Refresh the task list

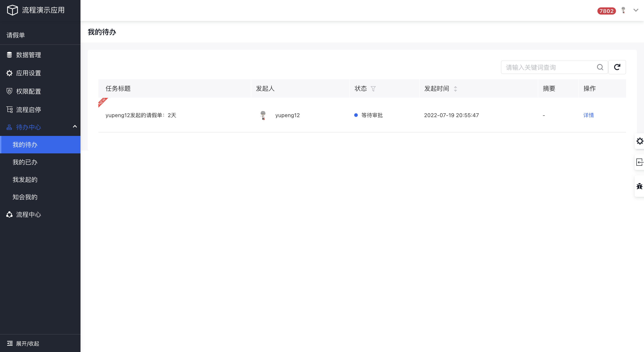pyautogui.click(x=617, y=67)
